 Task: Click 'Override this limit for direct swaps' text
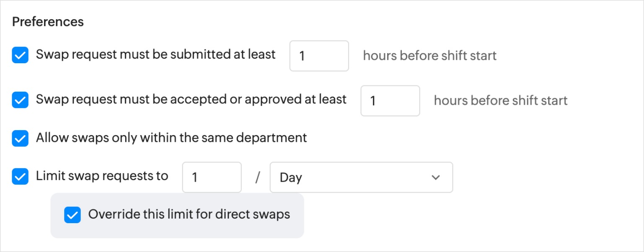click(189, 214)
